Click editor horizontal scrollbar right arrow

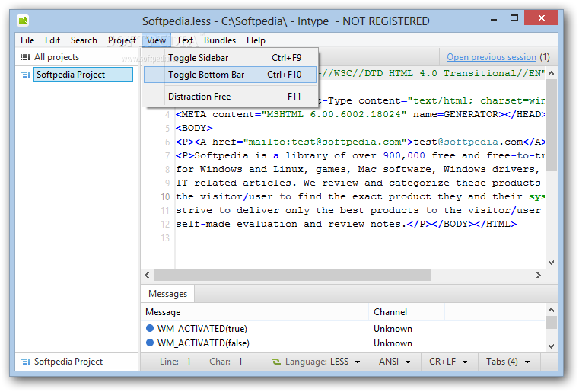pos(539,276)
